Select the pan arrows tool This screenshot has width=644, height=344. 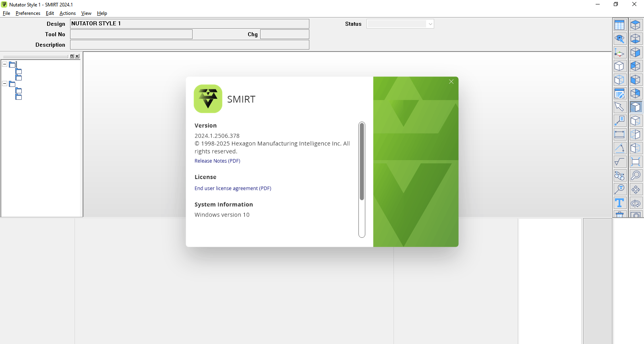coord(636,190)
